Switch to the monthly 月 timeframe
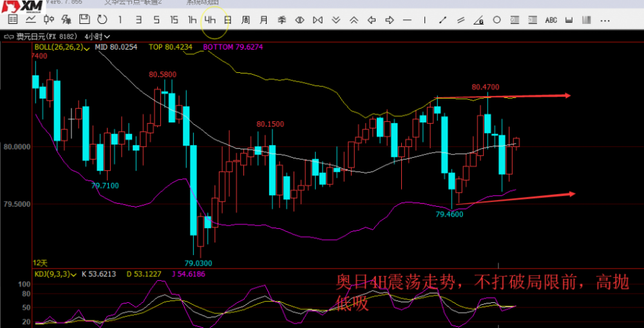This screenshot has width=644, height=328. pyautogui.click(x=263, y=20)
